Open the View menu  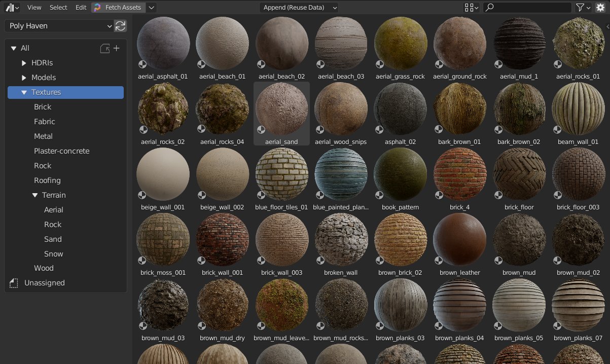34,8
